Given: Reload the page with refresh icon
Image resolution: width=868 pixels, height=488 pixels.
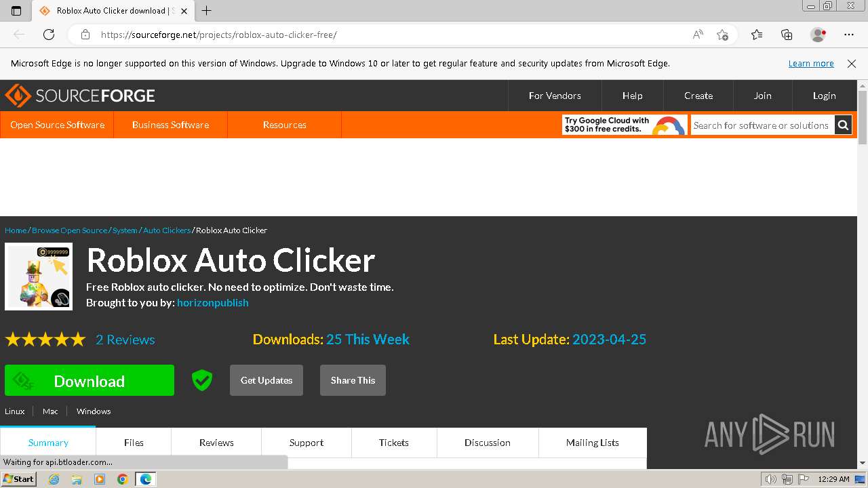Looking at the screenshot, I should (x=49, y=35).
